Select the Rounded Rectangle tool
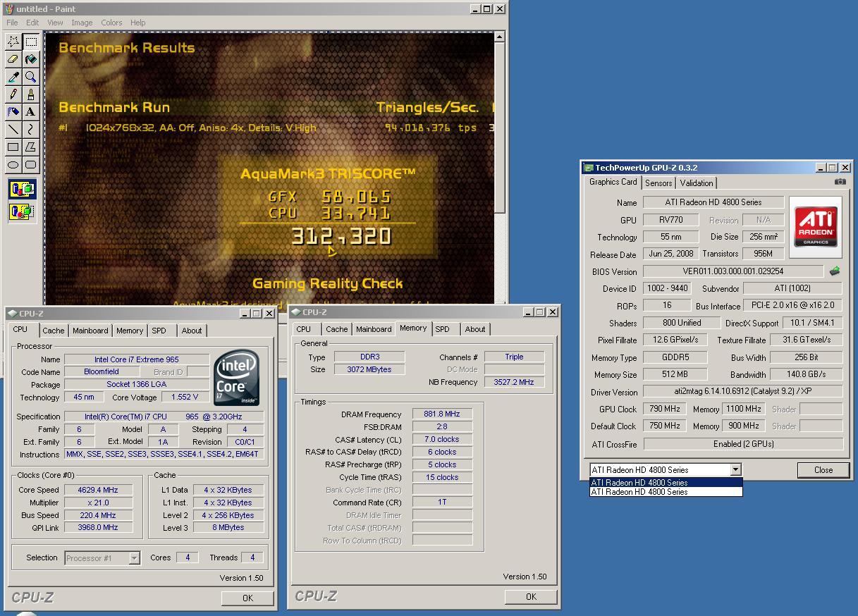 coord(31,165)
